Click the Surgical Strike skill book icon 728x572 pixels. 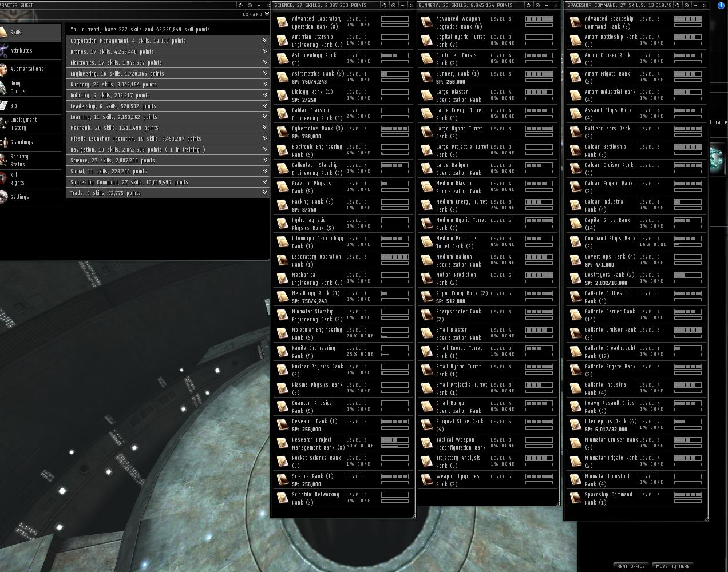(426, 425)
